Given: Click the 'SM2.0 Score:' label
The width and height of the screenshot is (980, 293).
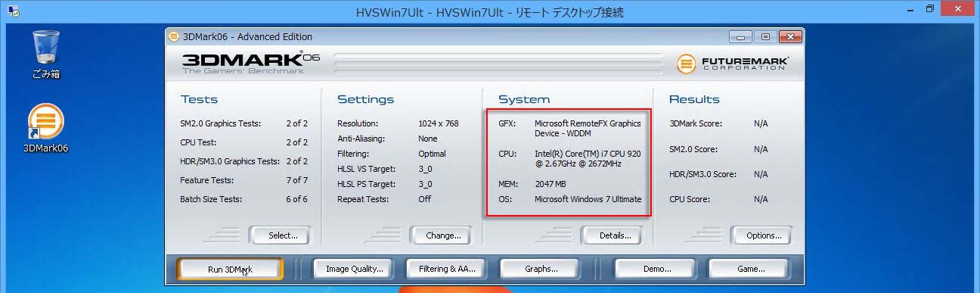Looking at the screenshot, I should click(693, 149).
